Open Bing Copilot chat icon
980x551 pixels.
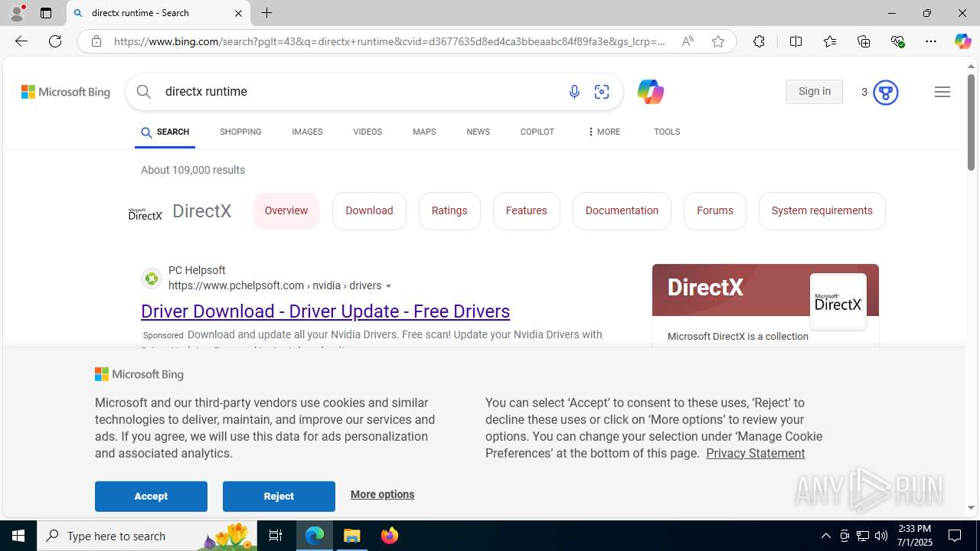(x=650, y=92)
